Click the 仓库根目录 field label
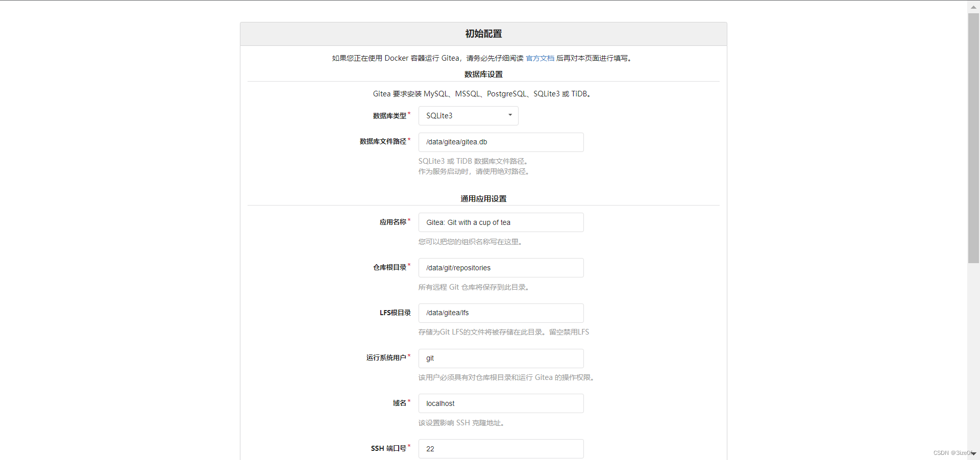This screenshot has width=980, height=460. 389,267
